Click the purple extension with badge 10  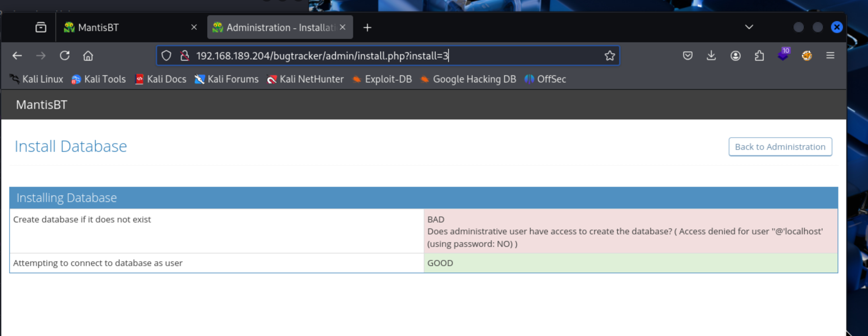784,54
